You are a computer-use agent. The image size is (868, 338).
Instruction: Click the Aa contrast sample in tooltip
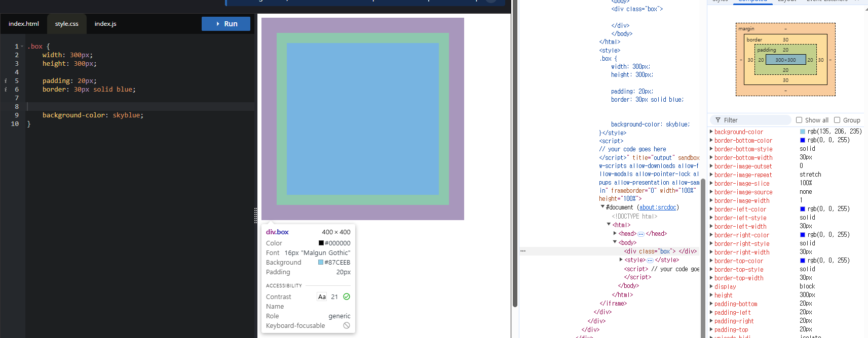(322, 297)
